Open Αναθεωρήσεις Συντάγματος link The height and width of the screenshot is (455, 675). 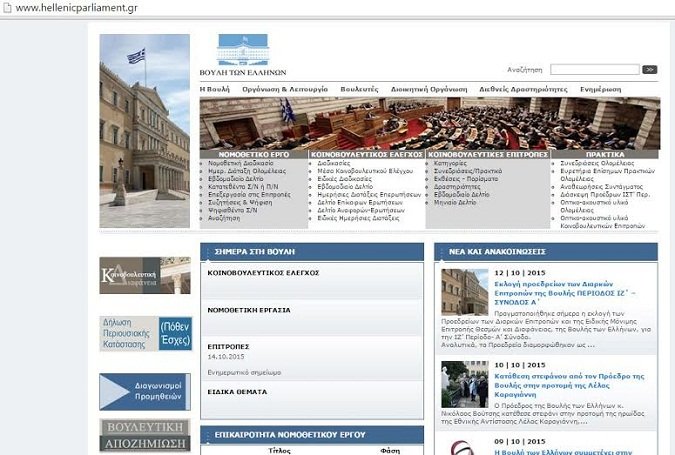(601, 187)
